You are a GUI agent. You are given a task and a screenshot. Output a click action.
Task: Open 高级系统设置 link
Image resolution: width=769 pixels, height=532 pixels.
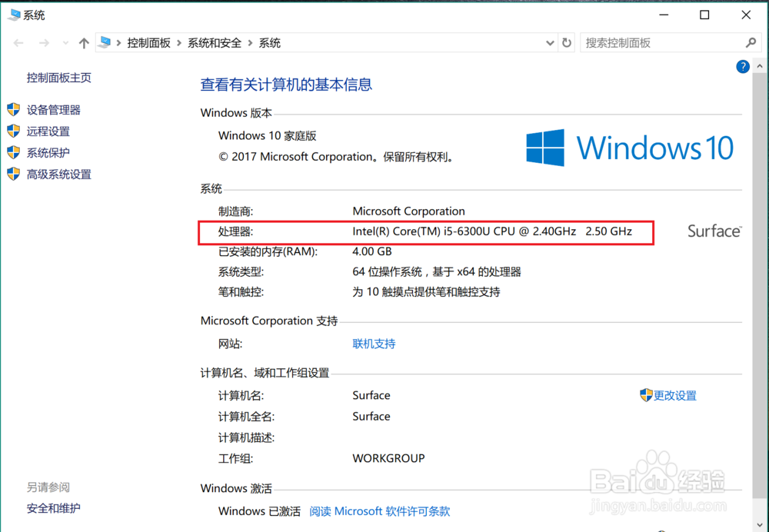(59, 175)
